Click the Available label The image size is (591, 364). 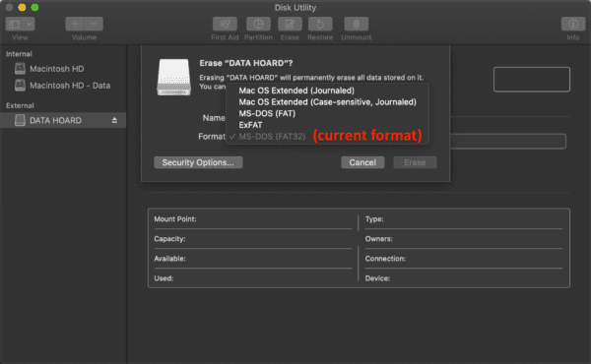(x=169, y=259)
